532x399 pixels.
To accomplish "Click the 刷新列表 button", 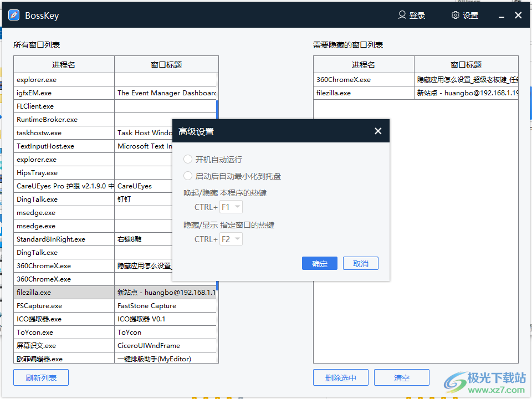I will [x=41, y=377].
